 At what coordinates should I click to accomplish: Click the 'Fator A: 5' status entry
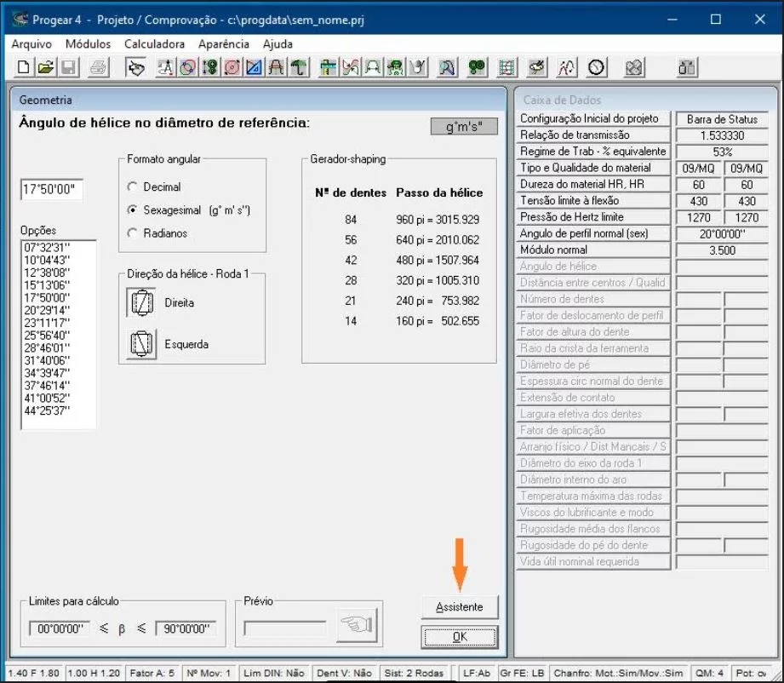pyautogui.click(x=152, y=673)
